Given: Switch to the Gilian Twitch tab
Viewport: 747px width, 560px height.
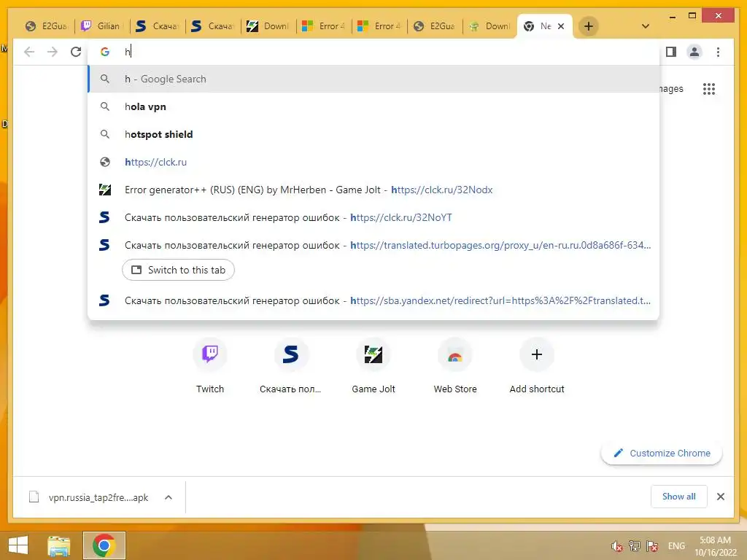Looking at the screenshot, I should (x=101, y=26).
